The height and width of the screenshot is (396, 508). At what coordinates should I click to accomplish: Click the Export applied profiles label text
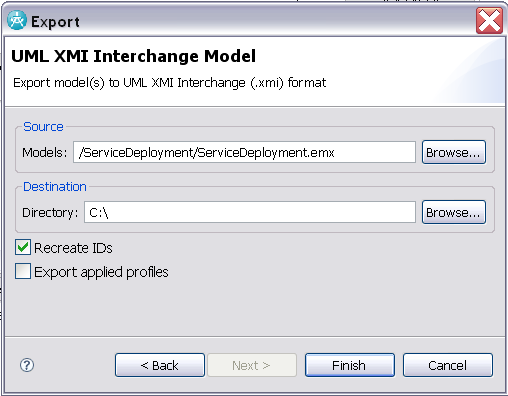(101, 272)
